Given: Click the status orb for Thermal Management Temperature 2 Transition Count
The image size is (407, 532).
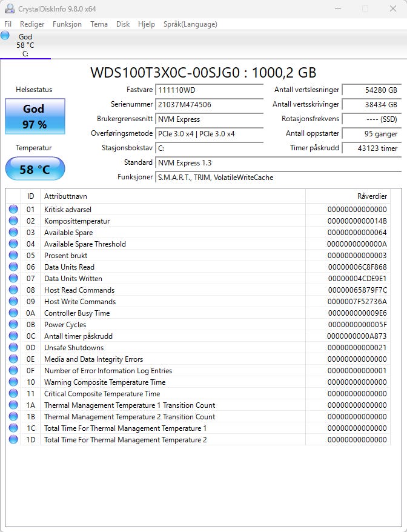Looking at the screenshot, I should pyautogui.click(x=13, y=417).
